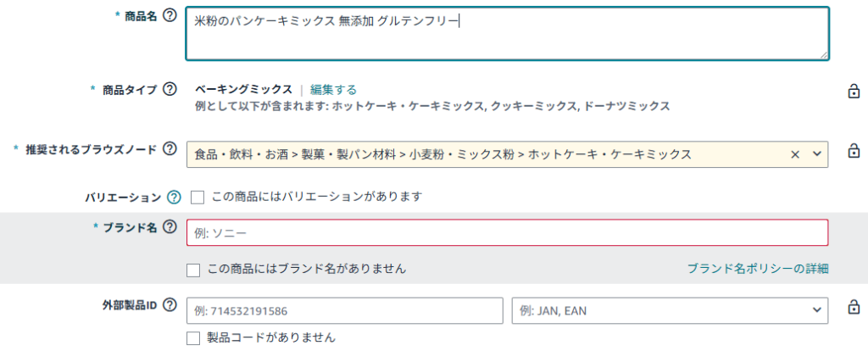Image resolution: width=868 pixels, height=351 pixels.
Task: Click lock icon on 商品タイプ row
Action: (x=854, y=91)
